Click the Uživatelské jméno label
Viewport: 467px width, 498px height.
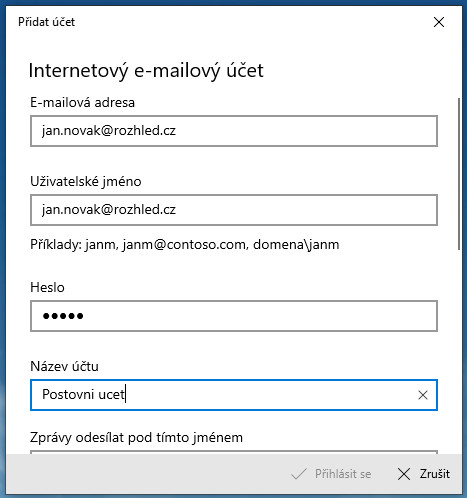point(86,181)
